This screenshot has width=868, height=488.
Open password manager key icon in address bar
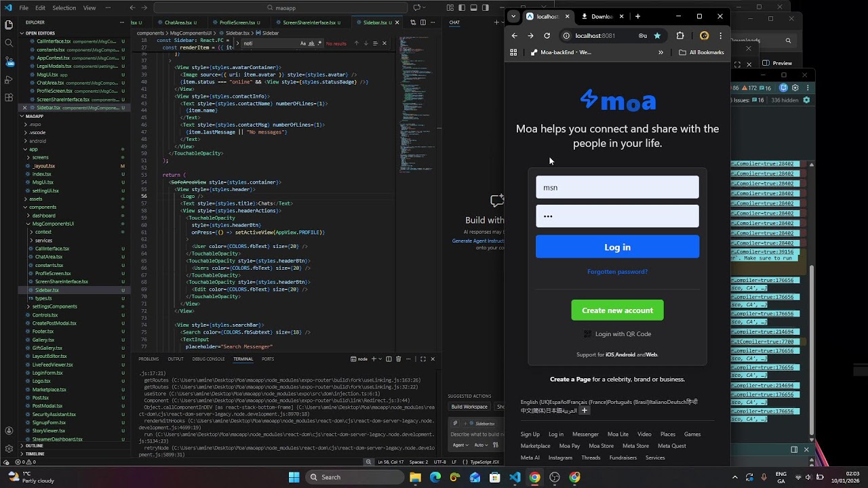point(642,35)
